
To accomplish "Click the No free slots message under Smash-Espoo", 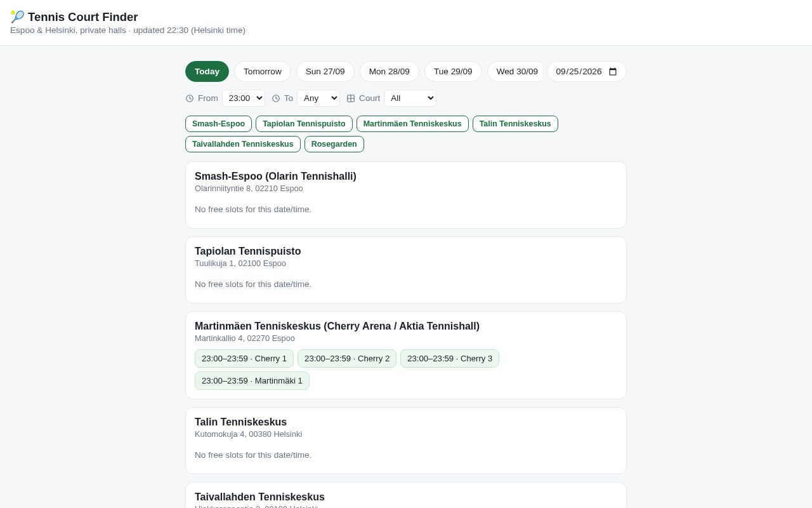I will 253,210.
